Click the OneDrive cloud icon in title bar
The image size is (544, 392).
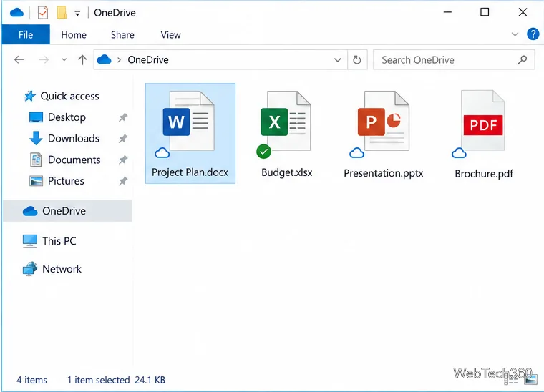16,13
